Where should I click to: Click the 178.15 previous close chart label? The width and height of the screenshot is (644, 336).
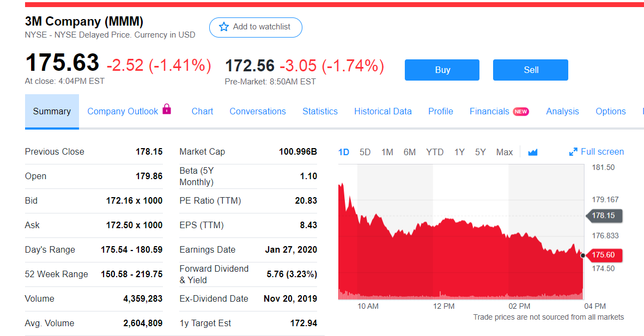pos(603,216)
